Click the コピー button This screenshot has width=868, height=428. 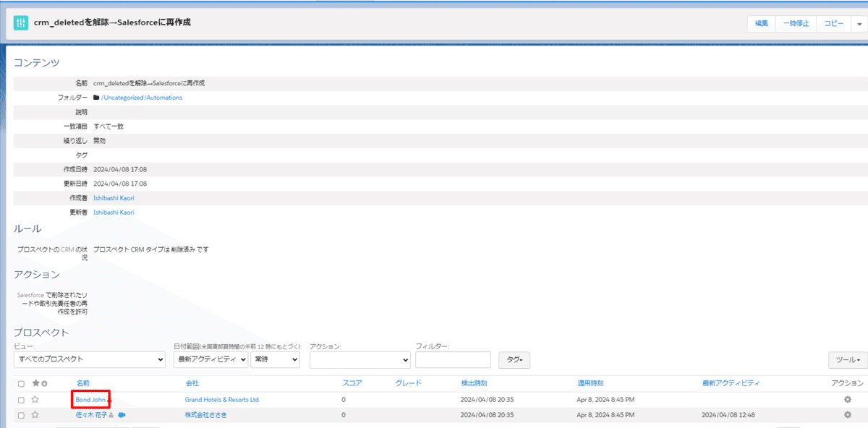833,24
